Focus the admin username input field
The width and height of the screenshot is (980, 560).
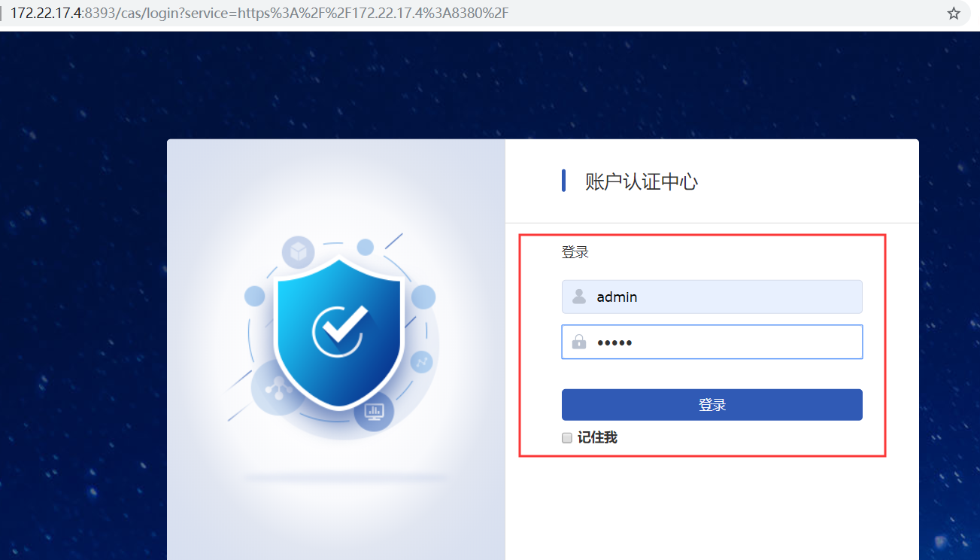coord(711,297)
